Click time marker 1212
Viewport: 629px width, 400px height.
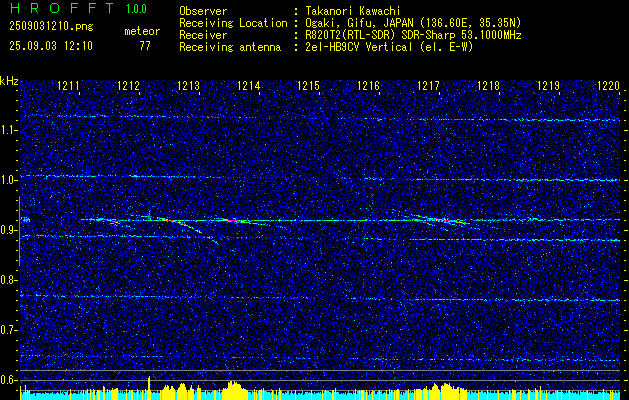[x=128, y=85]
